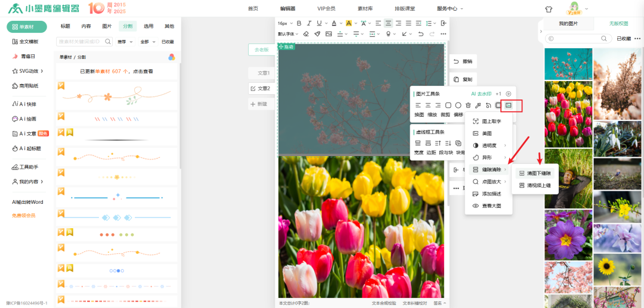
Task: Toggle italic formatting in editor toolbar
Action: pos(309,23)
